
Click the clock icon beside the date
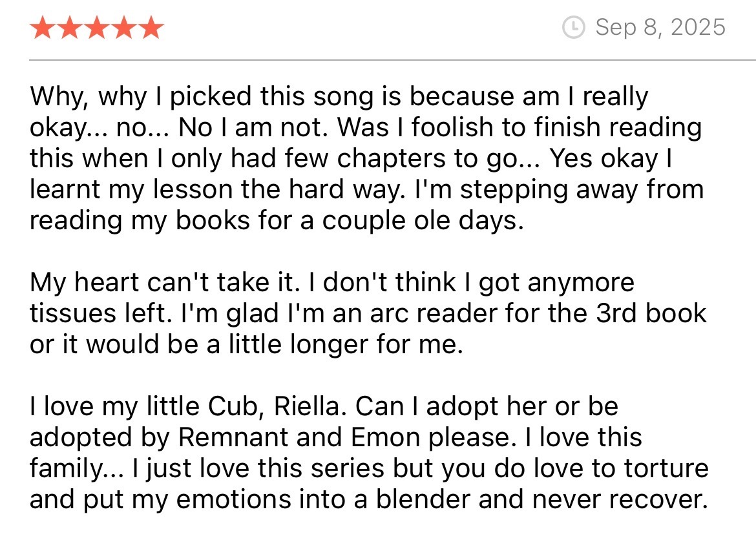click(x=573, y=28)
